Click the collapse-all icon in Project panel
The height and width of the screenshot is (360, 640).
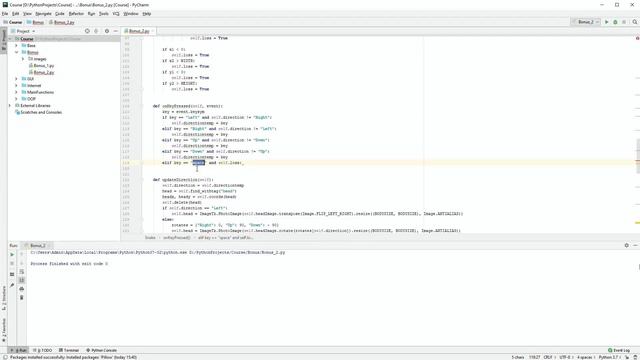tap(96, 31)
